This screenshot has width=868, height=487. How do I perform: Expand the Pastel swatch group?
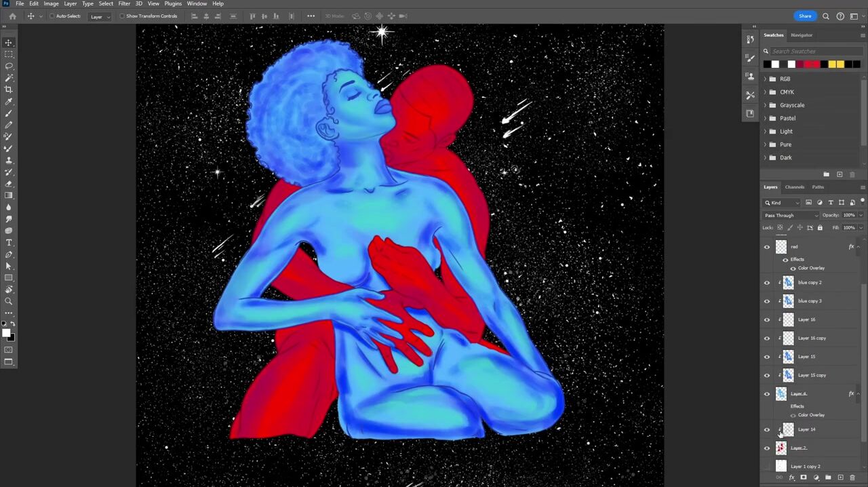tap(766, 118)
